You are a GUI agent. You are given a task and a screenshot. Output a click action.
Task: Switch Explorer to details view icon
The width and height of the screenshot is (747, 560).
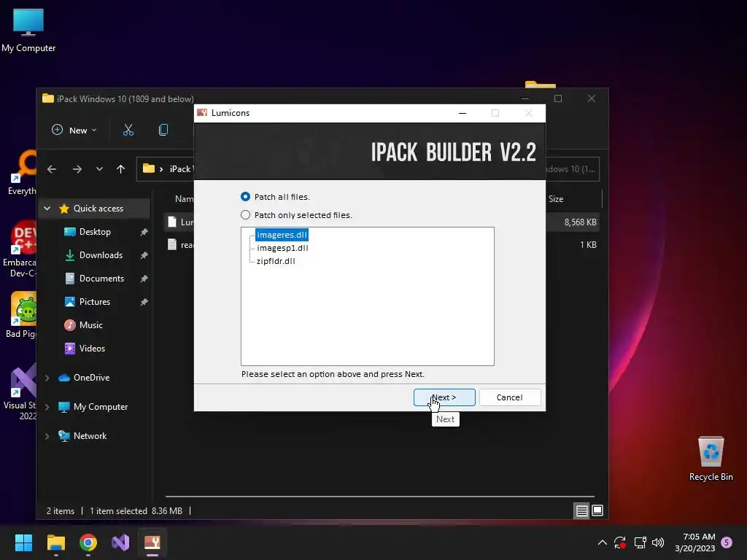[581, 511]
